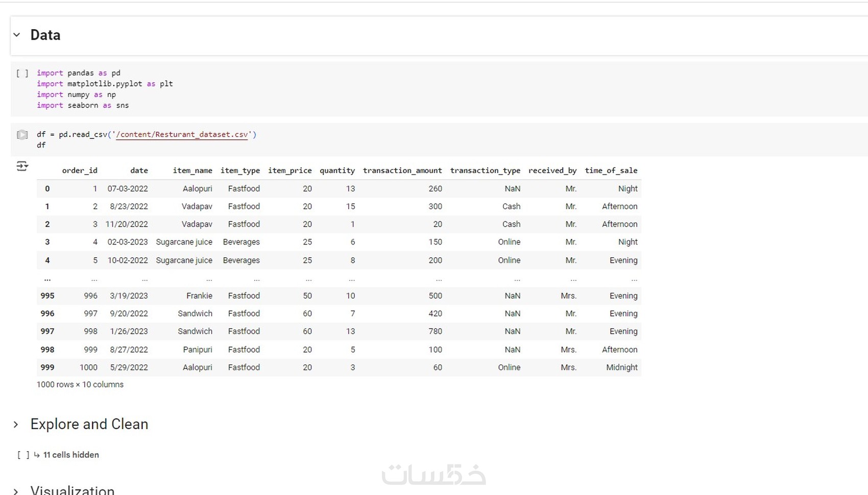Select the date cell 11/20/2022
The height and width of the screenshot is (495, 868).
[127, 224]
